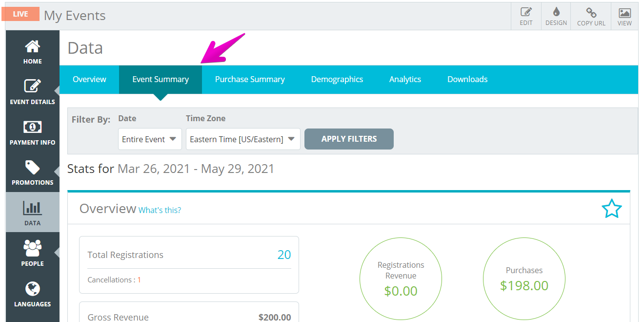Go to Event Details in sidebar
This screenshot has width=644, height=322.
(33, 86)
